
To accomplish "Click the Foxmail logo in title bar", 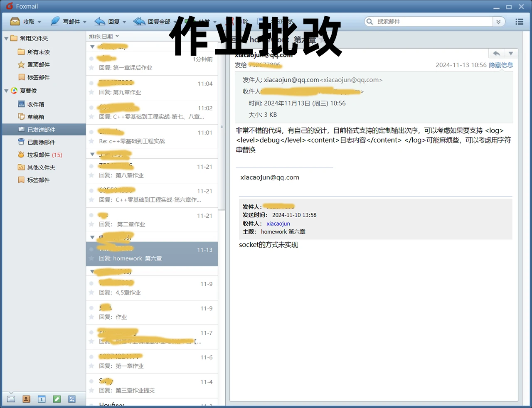I will click(10, 6).
